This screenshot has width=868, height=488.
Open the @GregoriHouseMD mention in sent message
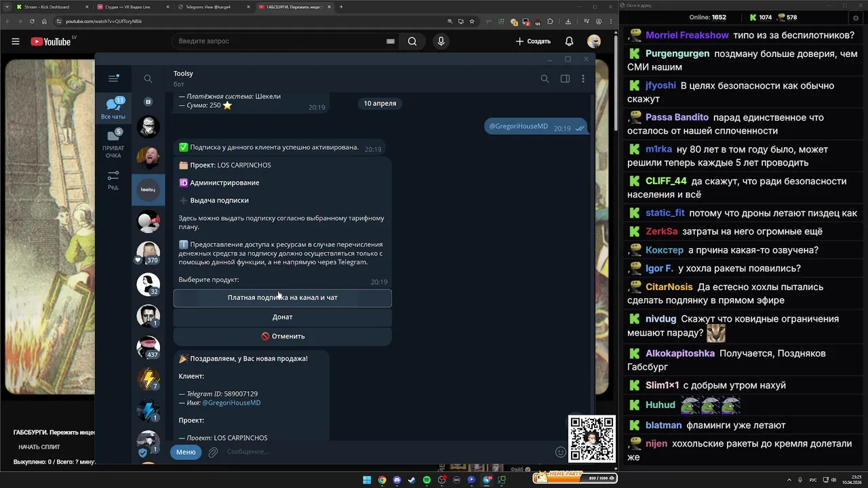[519, 126]
